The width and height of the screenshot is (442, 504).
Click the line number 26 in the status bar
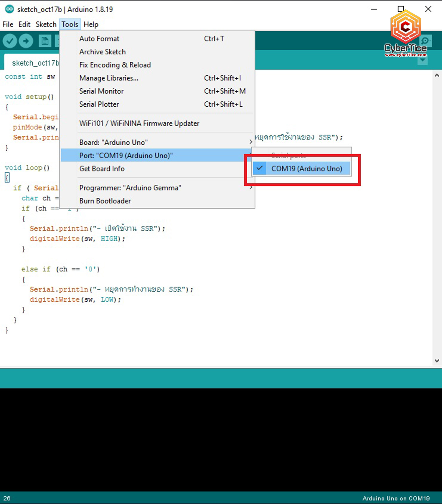point(7,498)
